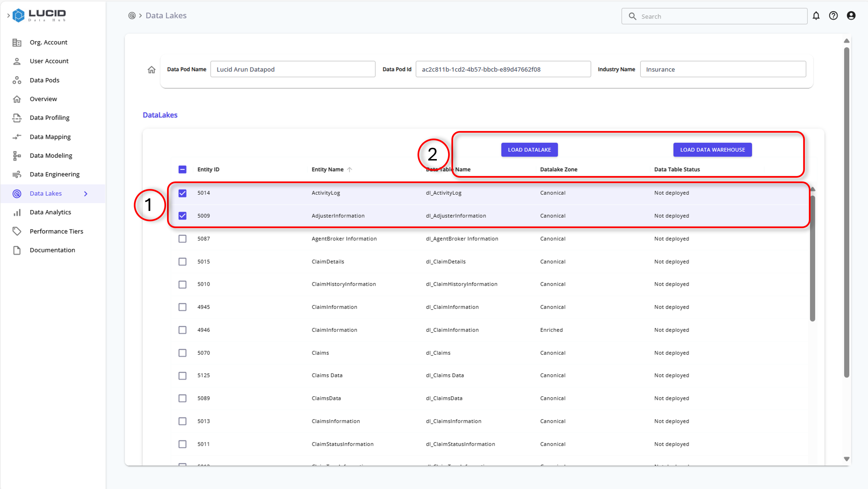Open Data Analytics section
Image resolution: width=868 pixels, height=489 pixels.
pyautogui.click(x=50, y=212)
